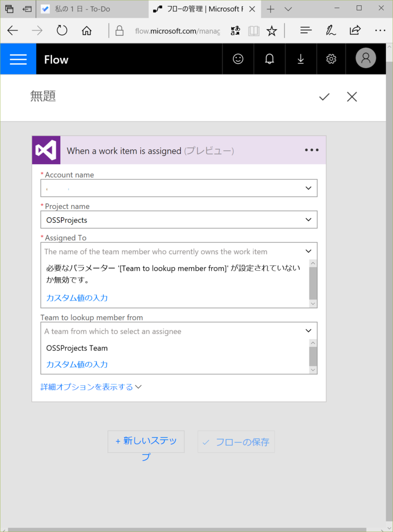Click Assigned To list scrollbar down arrow
393x532 pixels.
pyautogui.click(x=313, y=303)
